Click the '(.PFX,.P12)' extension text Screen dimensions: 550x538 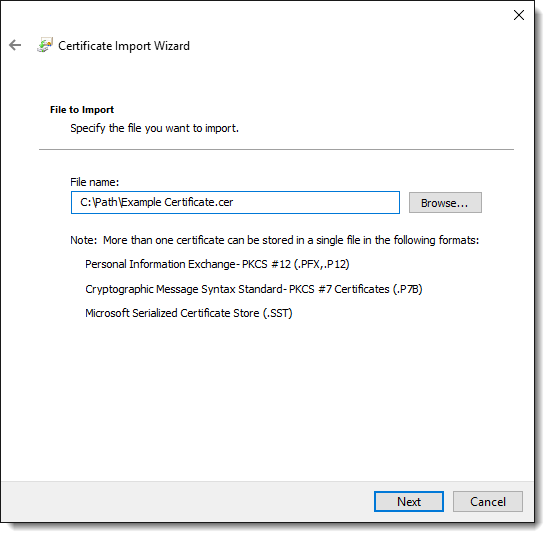click(322, 264)
